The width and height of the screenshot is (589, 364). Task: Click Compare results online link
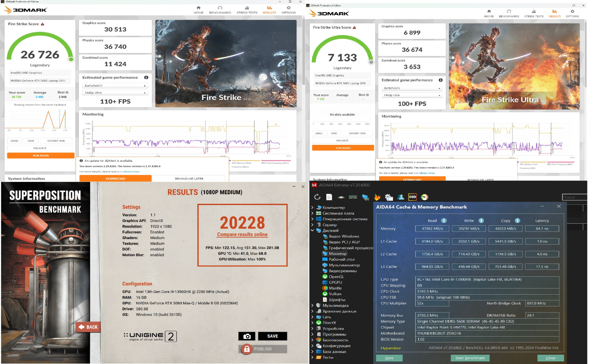242,234
